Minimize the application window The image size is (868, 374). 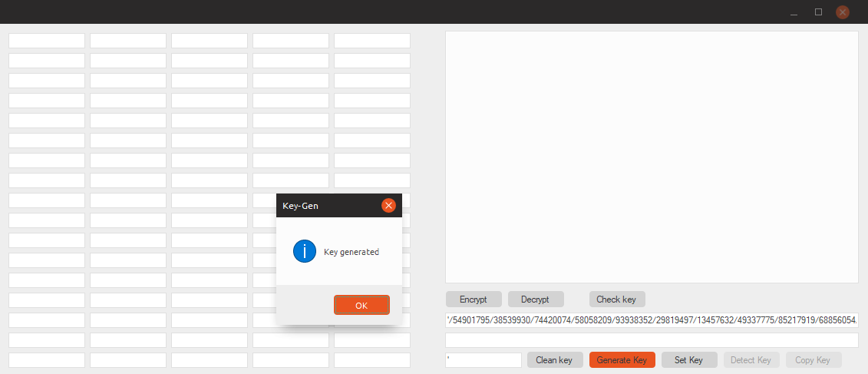794,12
